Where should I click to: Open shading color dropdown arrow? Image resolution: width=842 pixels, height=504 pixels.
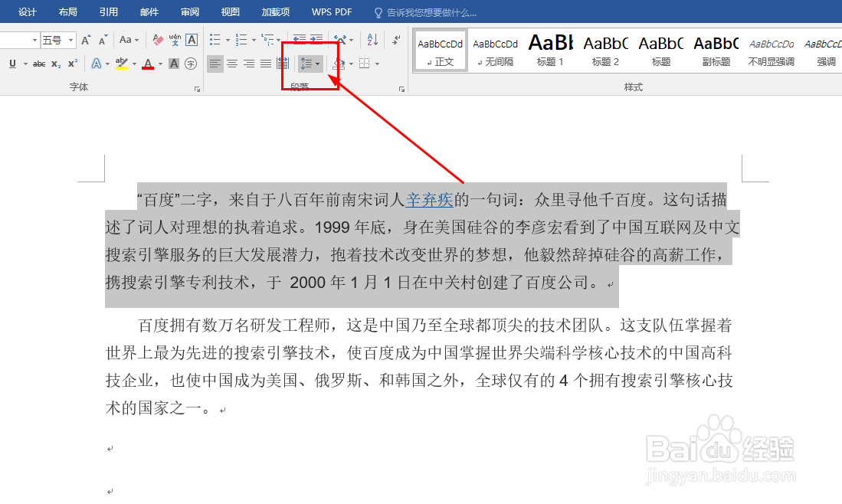click(x=351, y=64)
